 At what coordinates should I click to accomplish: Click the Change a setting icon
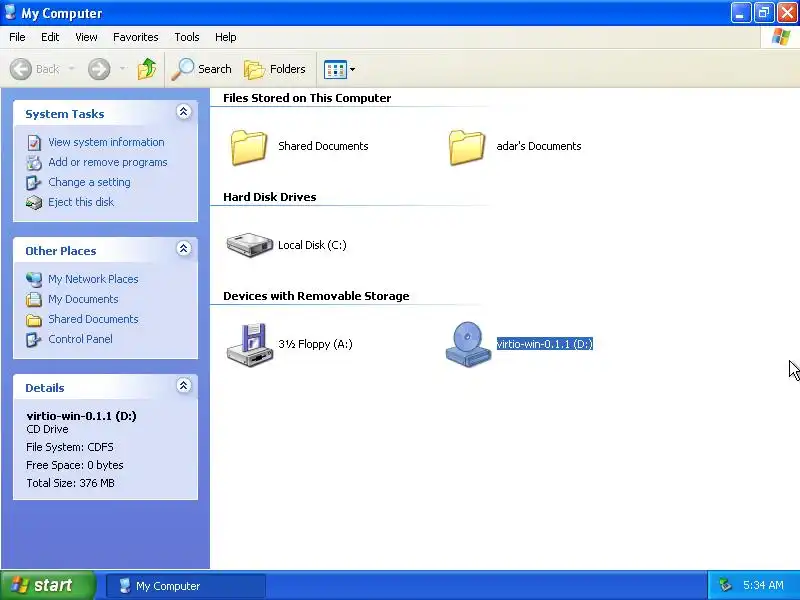pyautogui.click(x=34, y=183)
